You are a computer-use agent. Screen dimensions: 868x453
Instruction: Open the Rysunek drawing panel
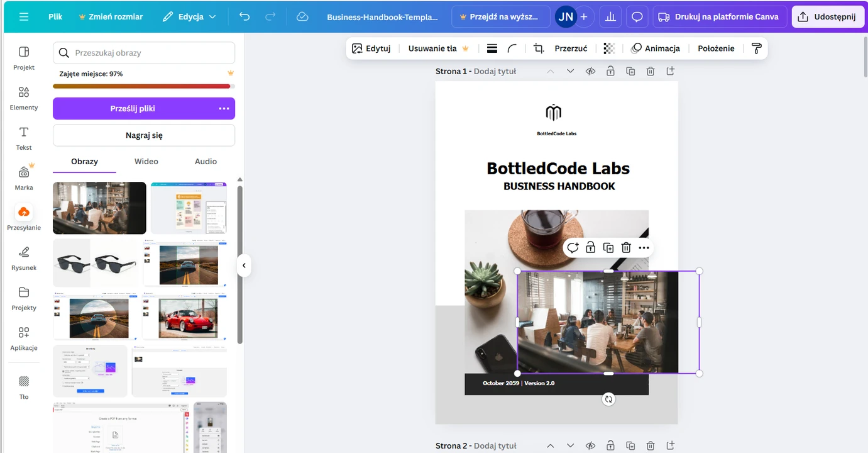pos(24,258)
